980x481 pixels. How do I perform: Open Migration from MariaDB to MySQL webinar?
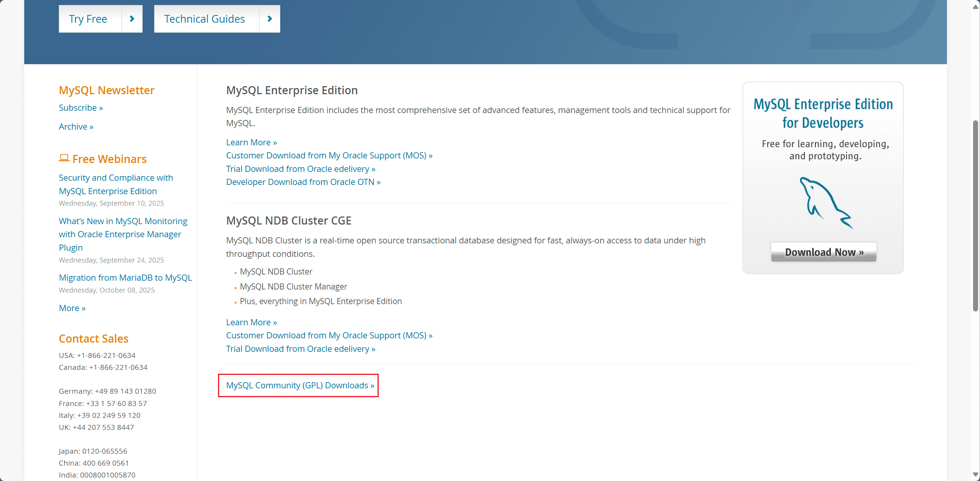[125, 278]
